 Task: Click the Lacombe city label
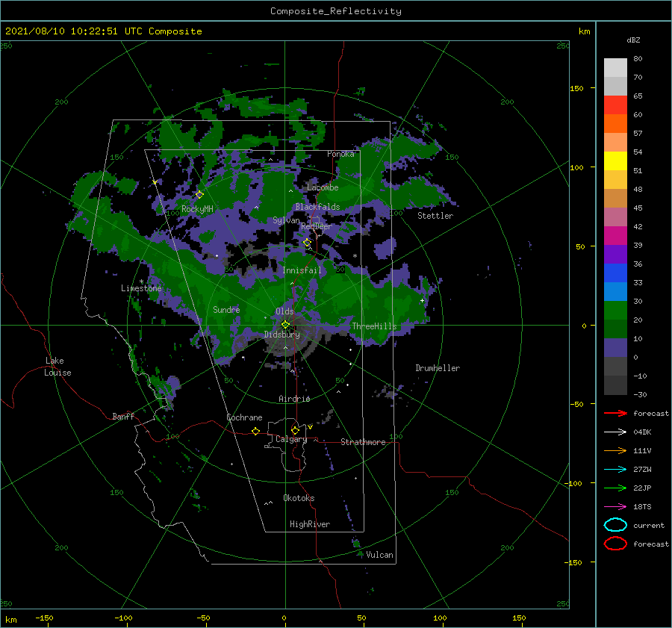[x=323, y=187]
